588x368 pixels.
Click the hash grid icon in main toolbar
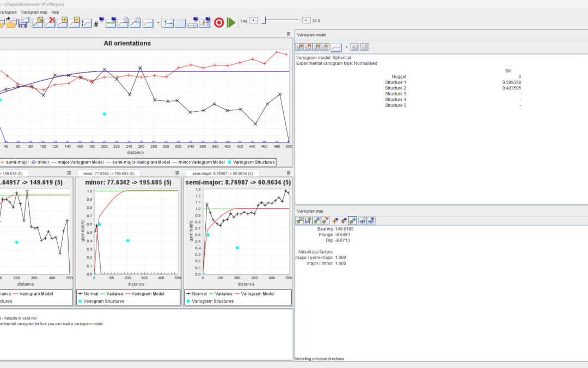point(96,23)
